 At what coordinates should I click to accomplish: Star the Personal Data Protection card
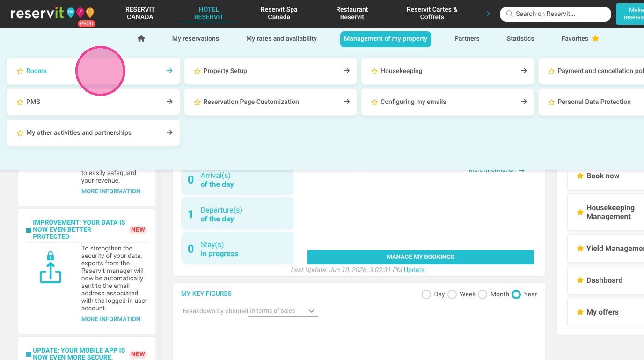(551, 102)
